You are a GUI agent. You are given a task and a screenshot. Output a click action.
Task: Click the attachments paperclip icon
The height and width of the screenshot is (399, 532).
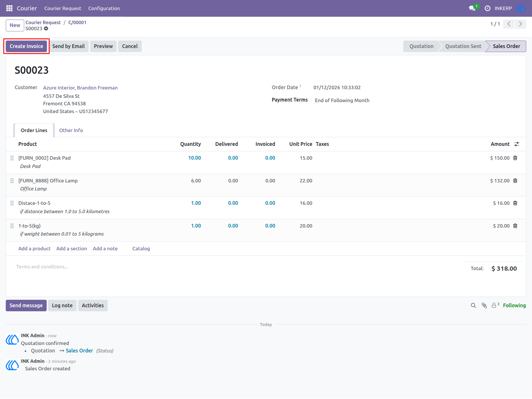[x=484, y=306]
